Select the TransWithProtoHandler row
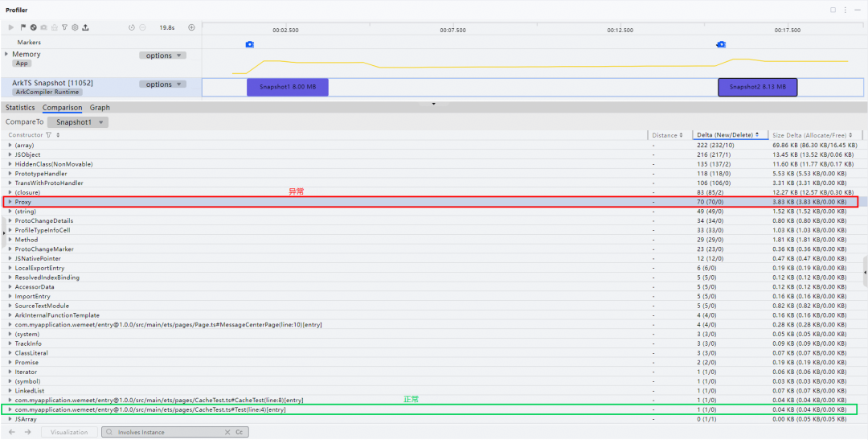 click(x=433, y=183)
